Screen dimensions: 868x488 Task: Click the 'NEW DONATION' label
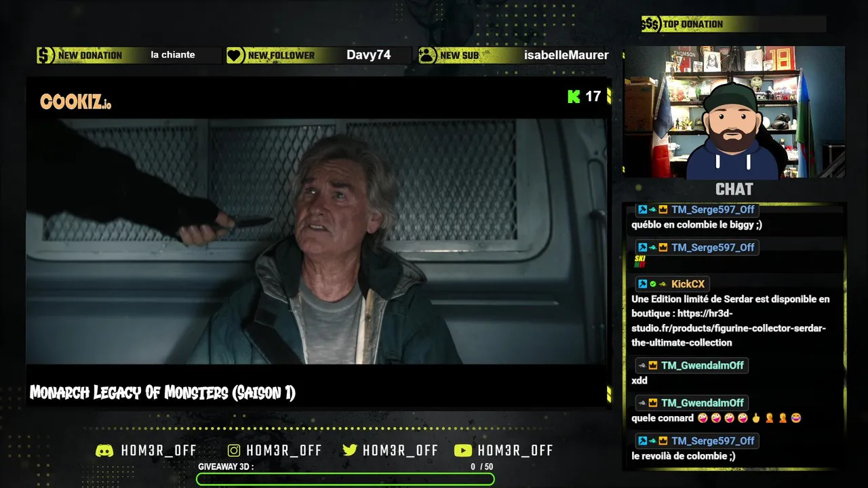90,56
